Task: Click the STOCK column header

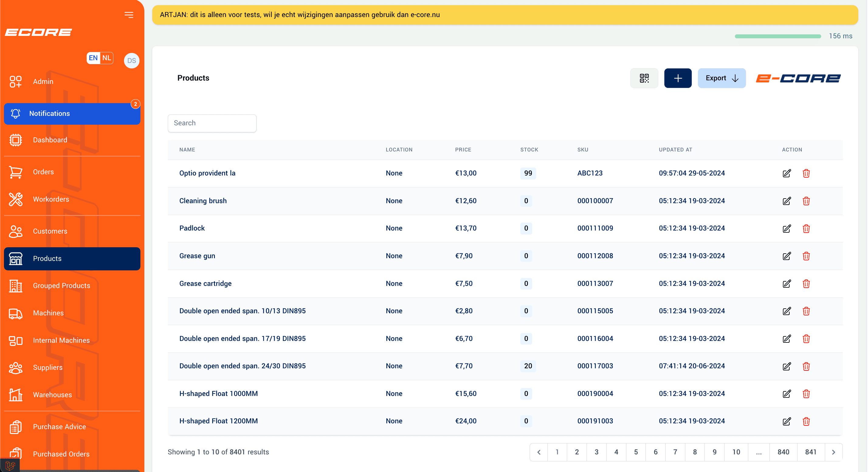Action: click(x=529, y=150)
